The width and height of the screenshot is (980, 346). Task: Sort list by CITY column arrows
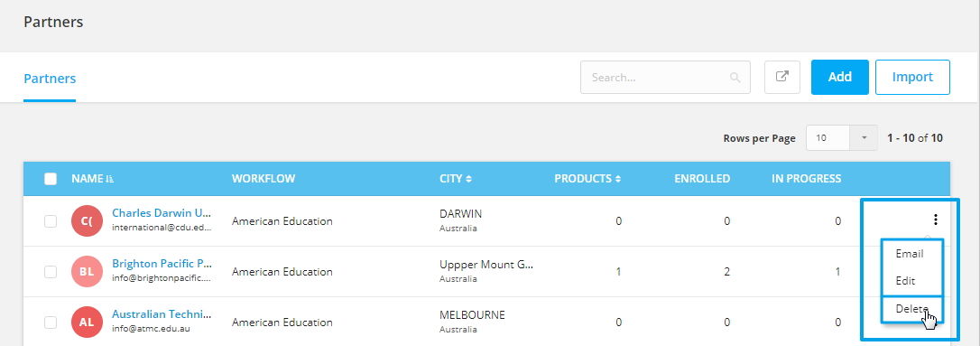pyautogui.click(x=468, y=179)
